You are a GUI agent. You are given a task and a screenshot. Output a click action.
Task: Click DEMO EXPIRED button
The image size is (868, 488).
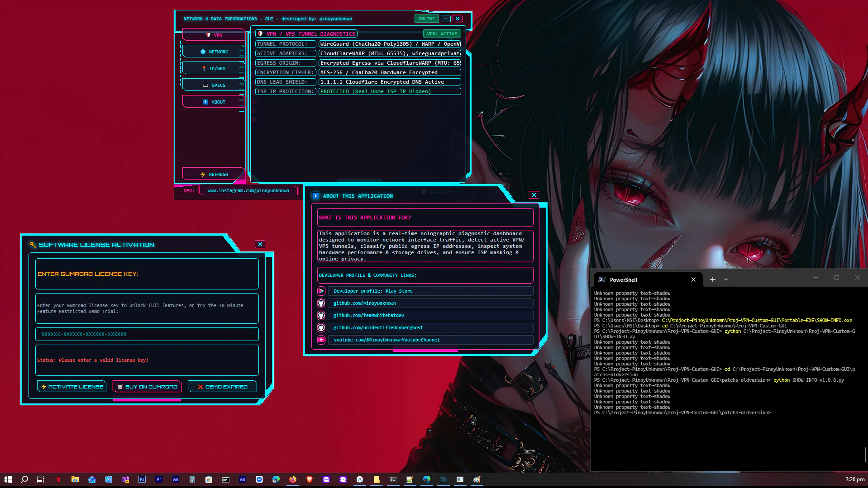point(222,387)
